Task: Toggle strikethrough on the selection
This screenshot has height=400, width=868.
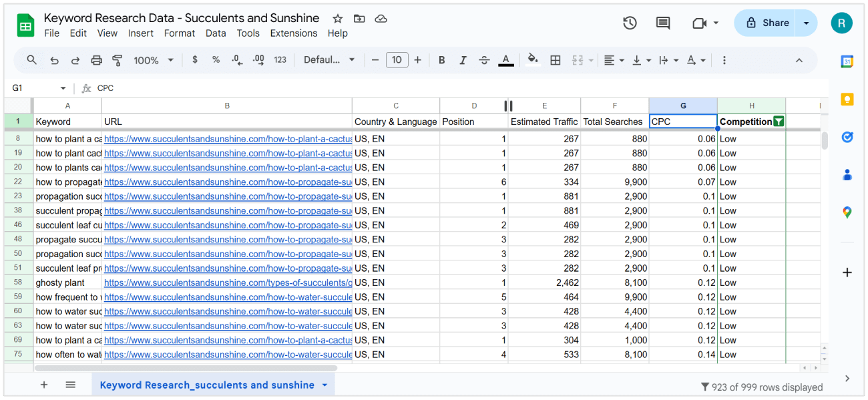Action: [x=484, y=59]
